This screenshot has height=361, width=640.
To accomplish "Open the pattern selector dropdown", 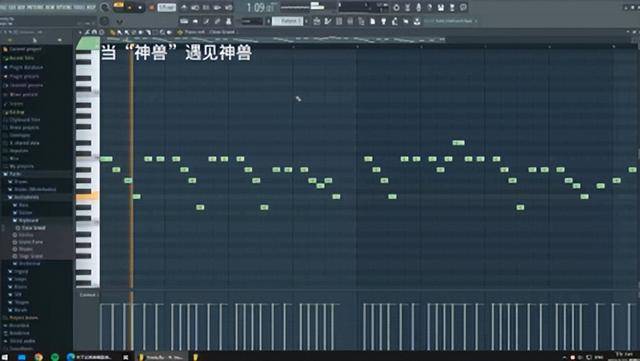I will (288, 21).
